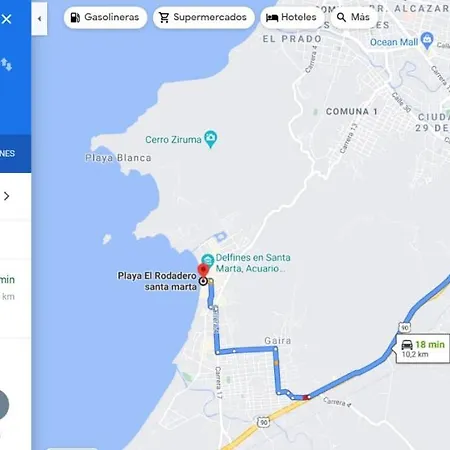Filter by Supermercados

point(204,17)
